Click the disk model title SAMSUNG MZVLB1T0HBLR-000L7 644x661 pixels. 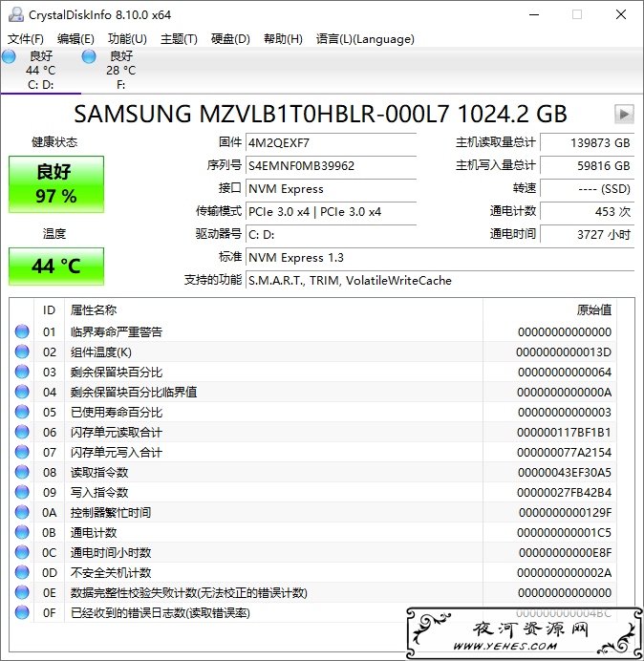coord(320,114)
